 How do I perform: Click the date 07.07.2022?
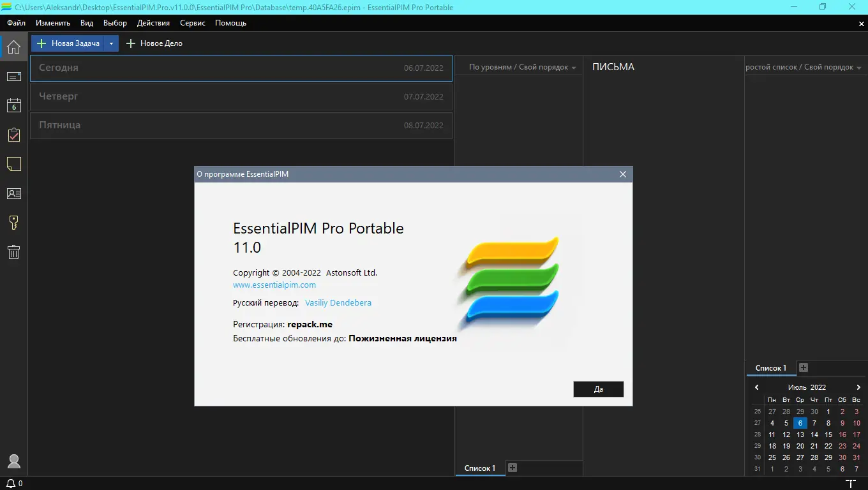point(424,97)
